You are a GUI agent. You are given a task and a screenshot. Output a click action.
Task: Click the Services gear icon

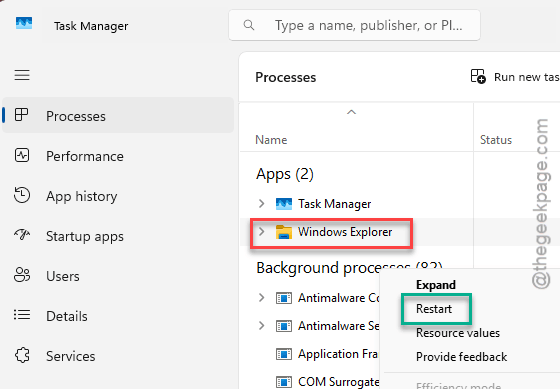click(x=22, y=355)
